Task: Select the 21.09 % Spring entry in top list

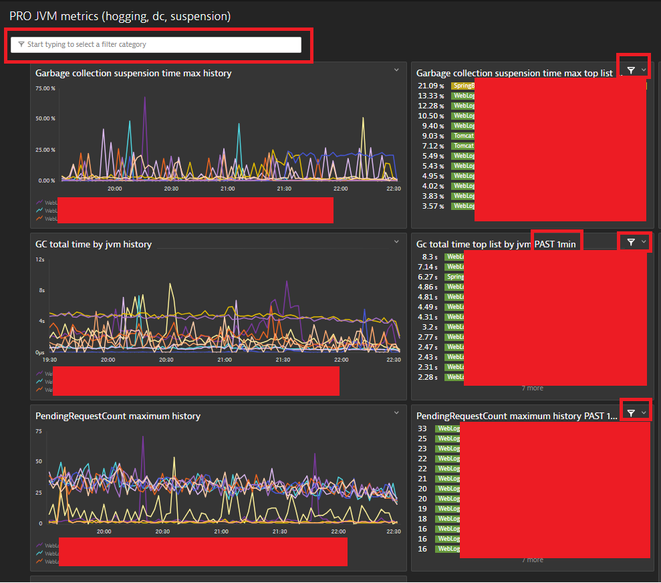Action: [x=462, y=86]
